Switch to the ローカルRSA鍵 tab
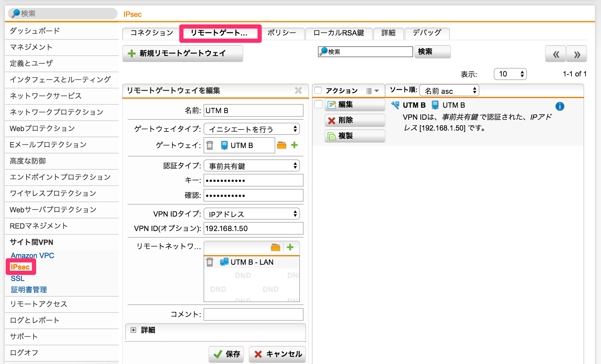601x364 pixels. pyautogui.click(x=339, y=33)
